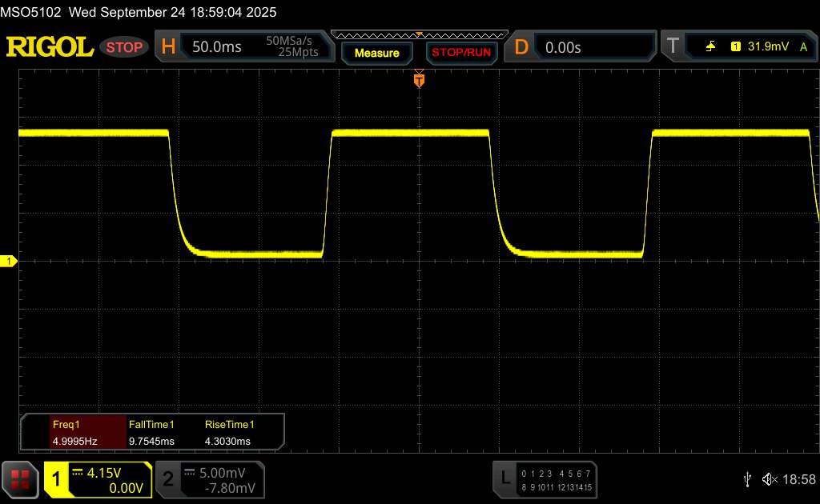Open the Measure menu

pyautogui.click(x=376, y=53)
